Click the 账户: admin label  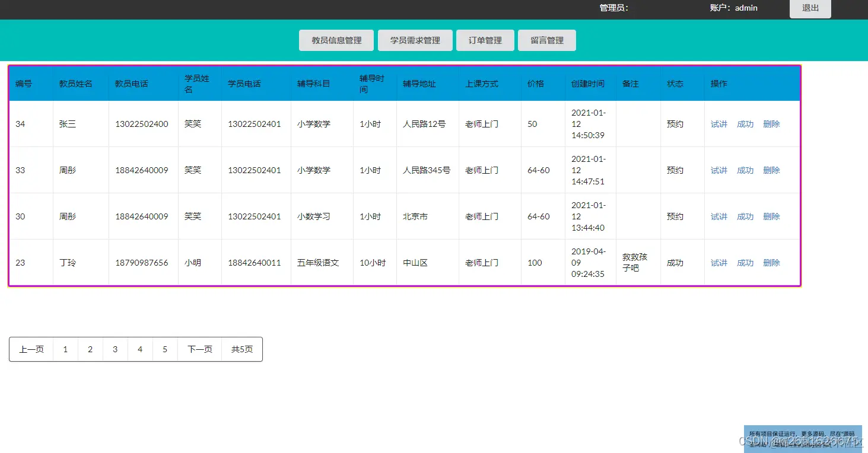[734, 8]
